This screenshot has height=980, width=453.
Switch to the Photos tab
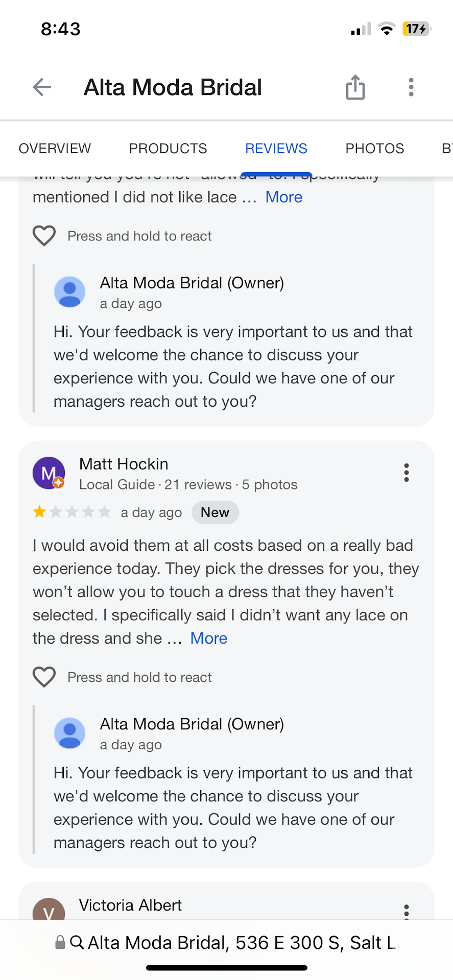374,149
